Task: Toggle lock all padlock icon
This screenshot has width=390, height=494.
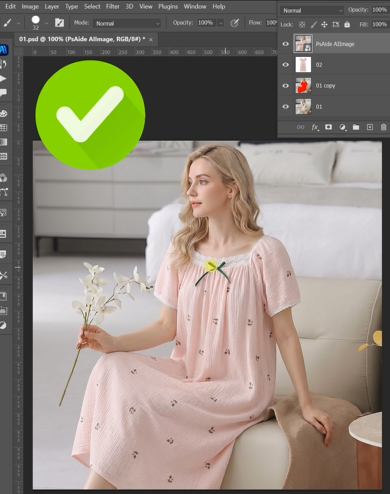Action: [x=347, y=25]
